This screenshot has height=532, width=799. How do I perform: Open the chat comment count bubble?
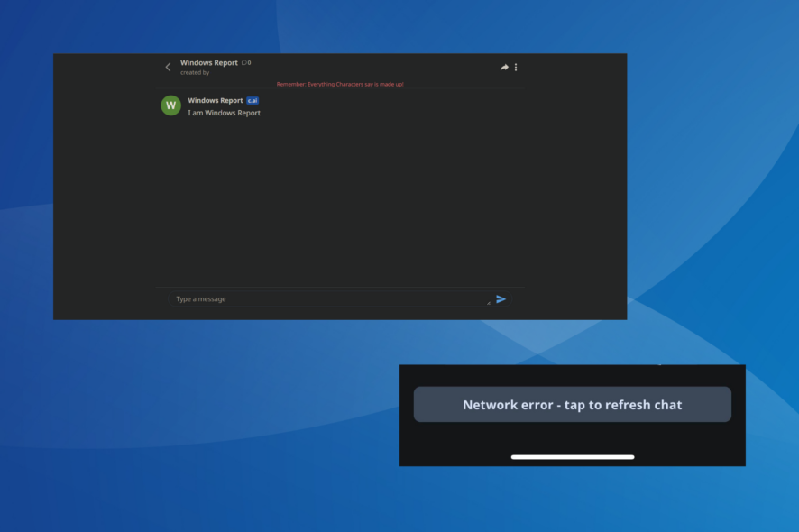246,62
